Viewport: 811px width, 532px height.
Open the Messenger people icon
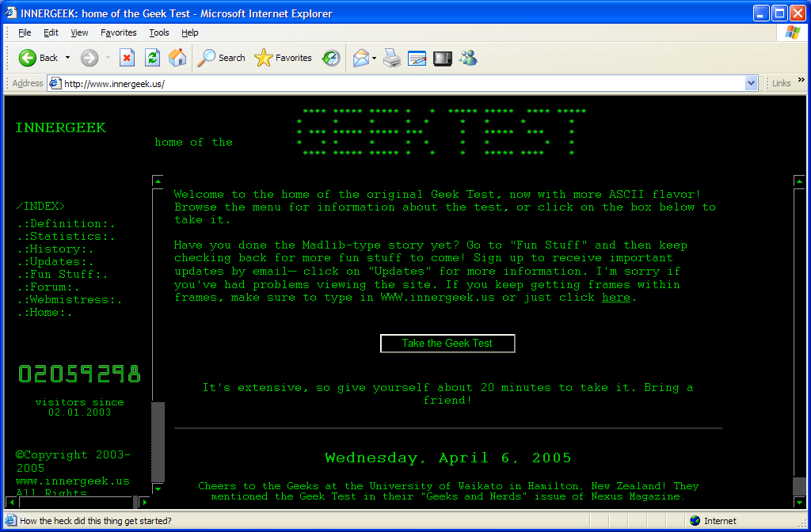point(468,58)
